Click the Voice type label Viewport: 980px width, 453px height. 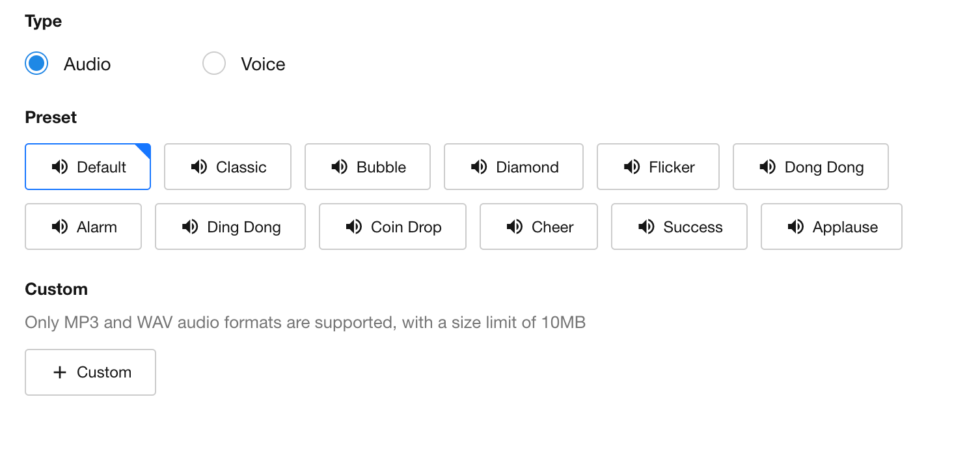(263, 64)
